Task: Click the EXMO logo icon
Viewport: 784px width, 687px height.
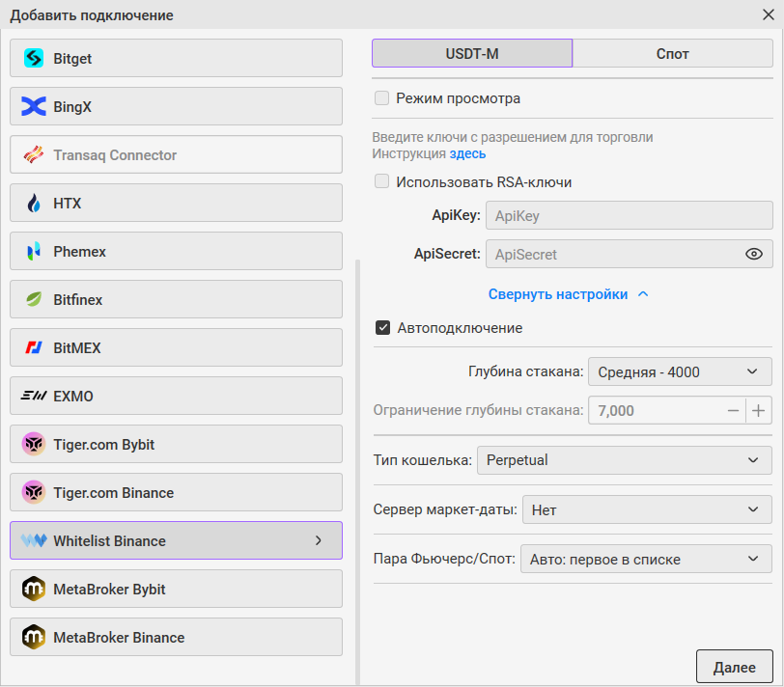Action: click(x=34, y=397)
